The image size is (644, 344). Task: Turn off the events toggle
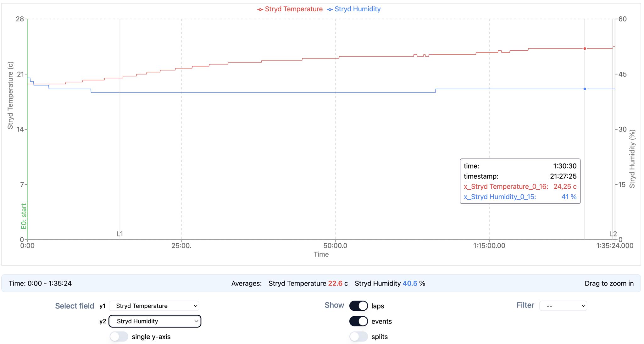[358, 321]
